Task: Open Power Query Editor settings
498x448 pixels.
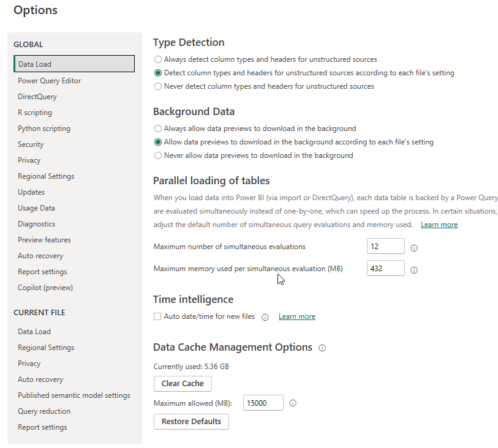Action: [49, 81]
